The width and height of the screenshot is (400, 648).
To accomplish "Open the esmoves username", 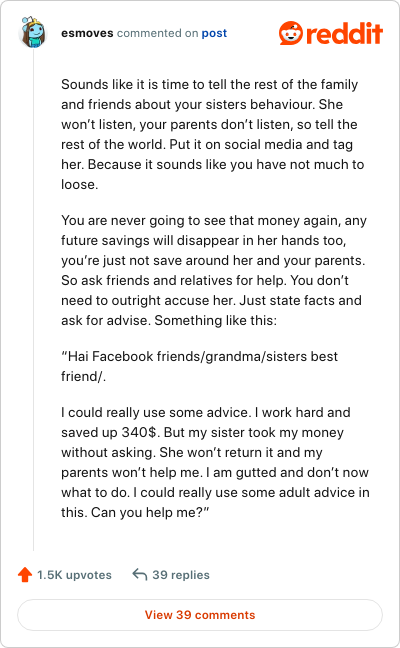I will [x=87, y=33].
